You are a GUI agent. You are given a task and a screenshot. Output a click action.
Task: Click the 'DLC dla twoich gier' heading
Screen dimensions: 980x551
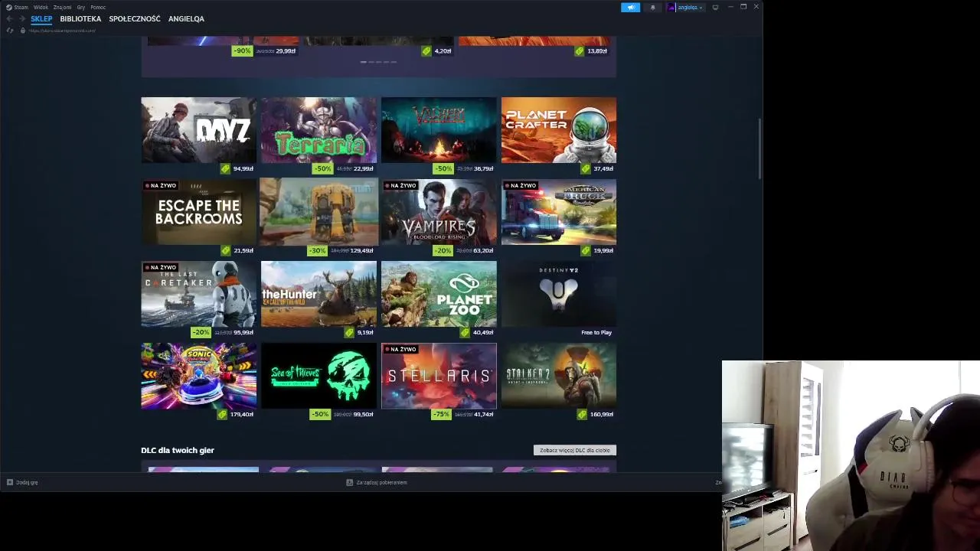coord(178,450)
